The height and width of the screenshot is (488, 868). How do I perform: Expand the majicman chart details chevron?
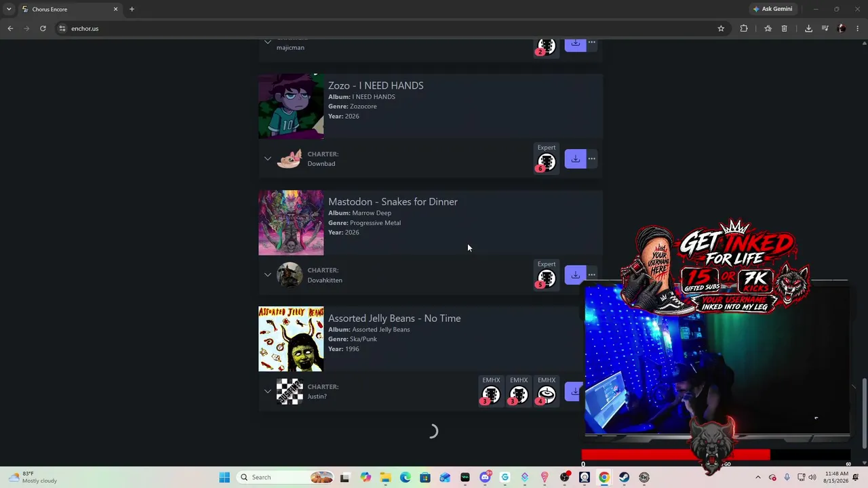click(x=268, y=42)
